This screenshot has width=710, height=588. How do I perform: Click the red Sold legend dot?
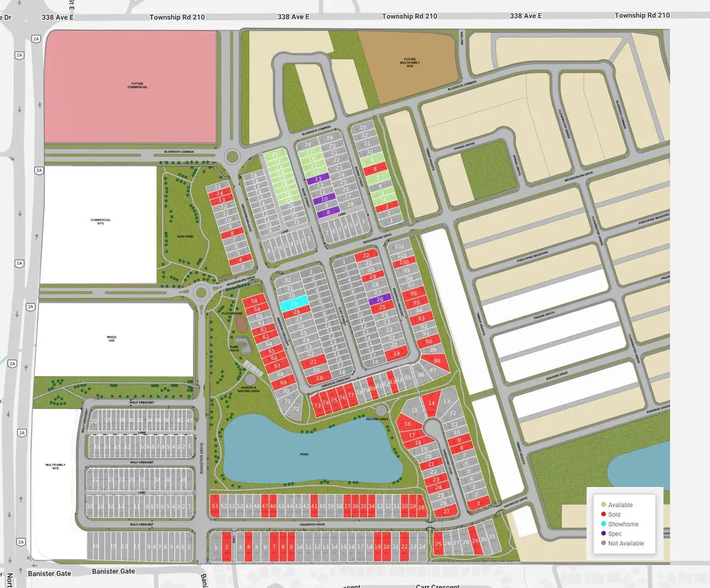603,514
